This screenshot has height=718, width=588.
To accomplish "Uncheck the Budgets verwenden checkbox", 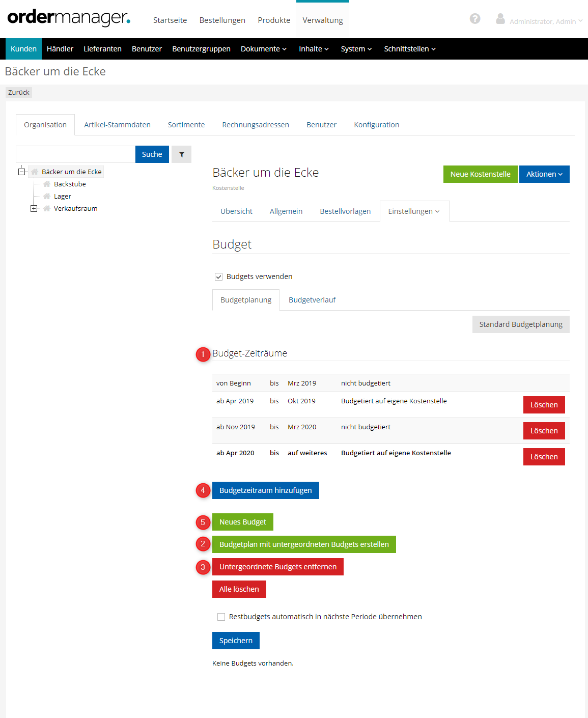I will [x=219, y=277].
